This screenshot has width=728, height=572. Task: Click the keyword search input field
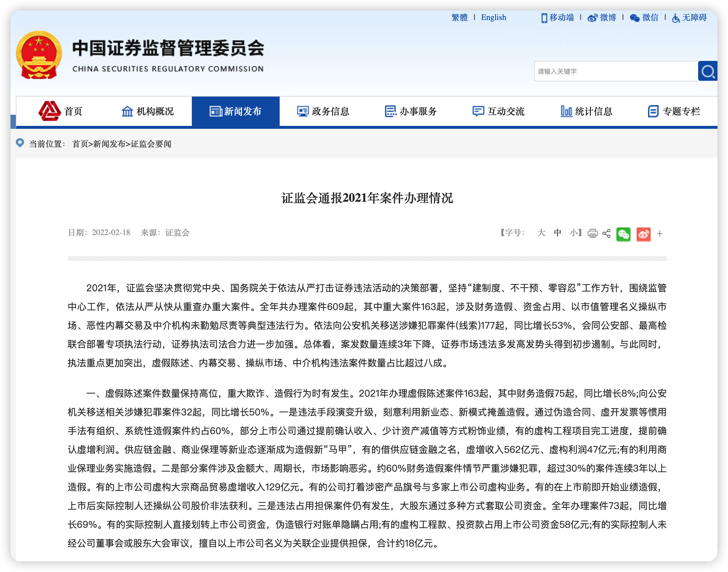616,71
